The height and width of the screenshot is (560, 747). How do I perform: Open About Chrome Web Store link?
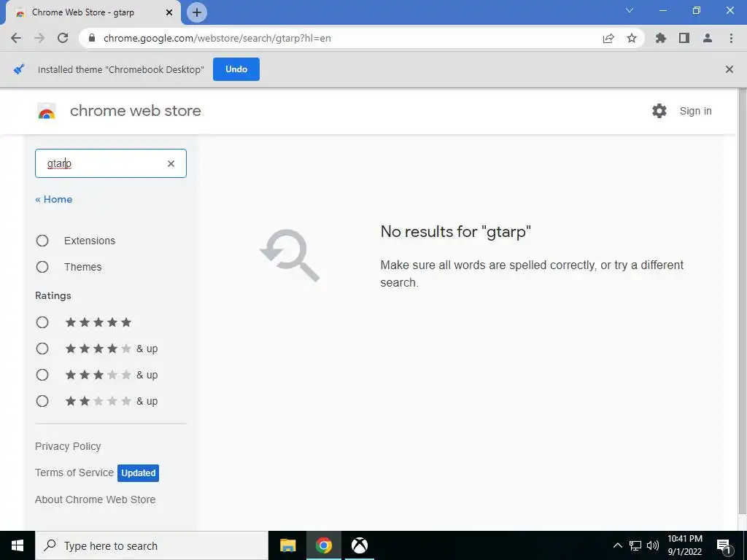click(x=96, y=499)
